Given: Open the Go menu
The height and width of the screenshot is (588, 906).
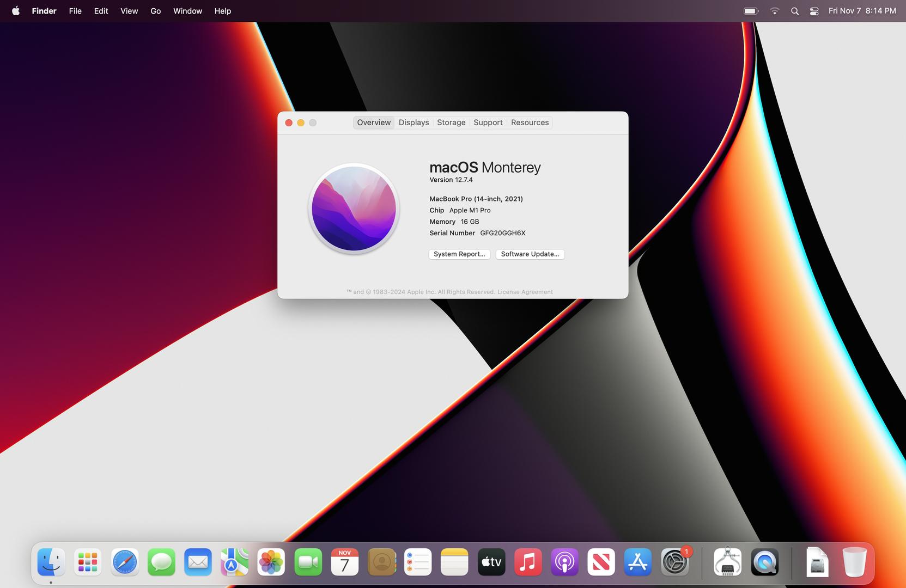Looking at the screenshot, I should point(155,11).
